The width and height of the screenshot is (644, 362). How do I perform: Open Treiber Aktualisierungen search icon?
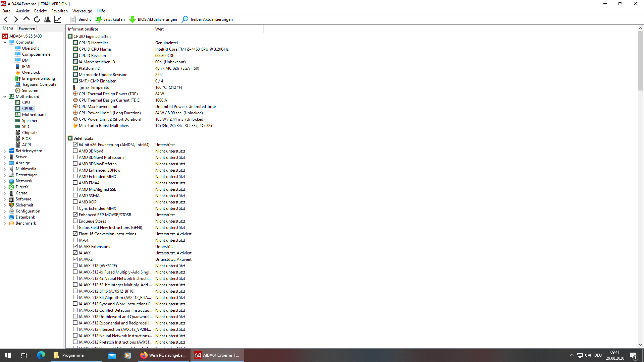pyautogui.click(x=185, y=19)
